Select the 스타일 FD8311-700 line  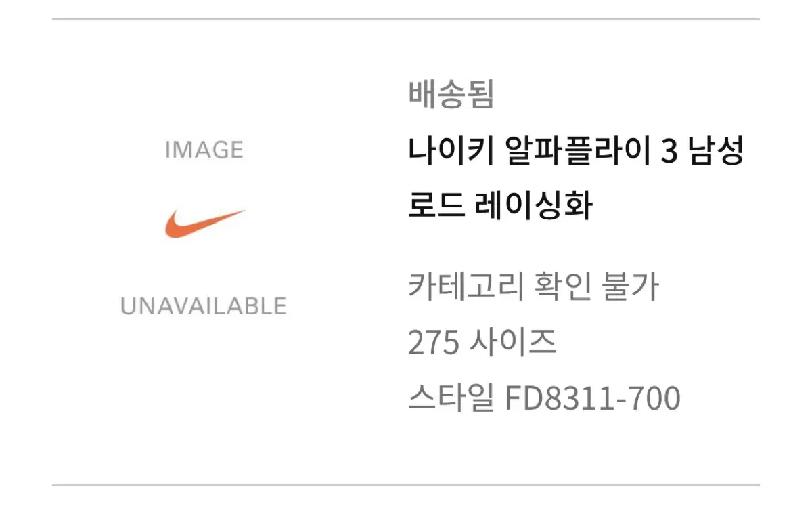click(544, 399)
